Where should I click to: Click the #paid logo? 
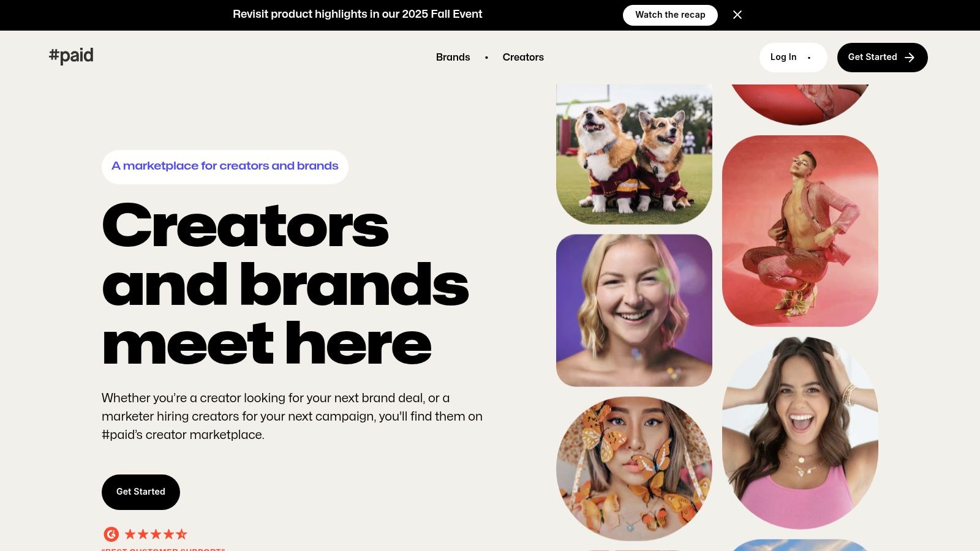pos(71,56)
